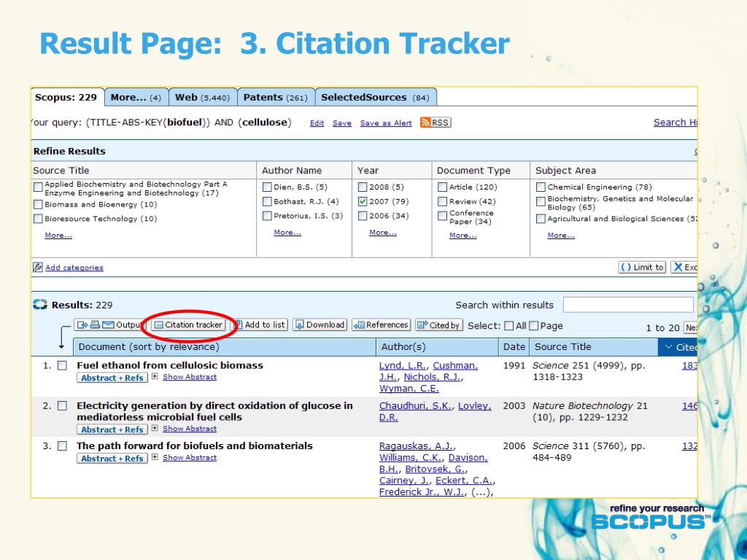
Task: Show more Subject Area options
Action: (x=561, y=236)
